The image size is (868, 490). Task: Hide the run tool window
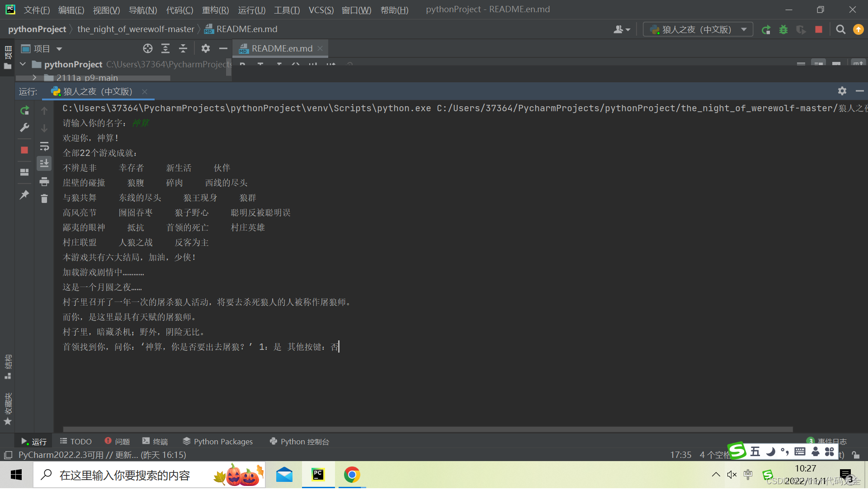pos(859,91)
